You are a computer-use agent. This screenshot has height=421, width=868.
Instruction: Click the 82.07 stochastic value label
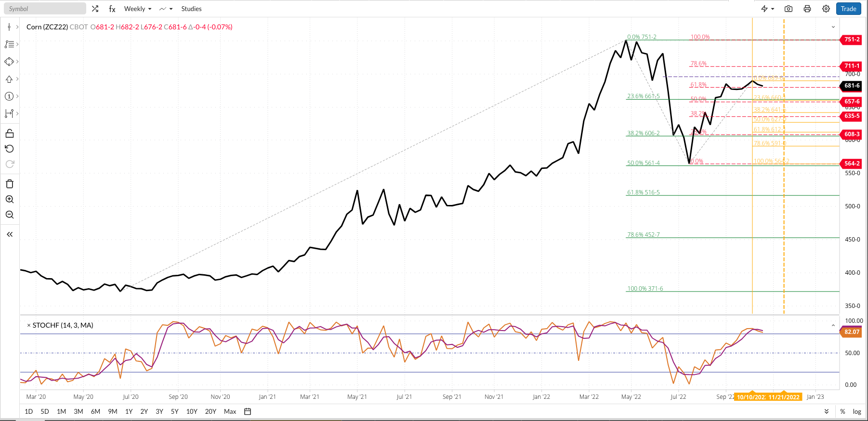pos(852,332)
